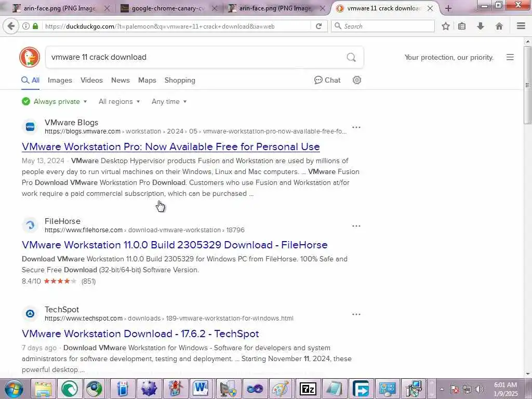Click the FileHorse 8.4/10 star rating
Viewport: 532px width, 399px height.
coord(59,281)
